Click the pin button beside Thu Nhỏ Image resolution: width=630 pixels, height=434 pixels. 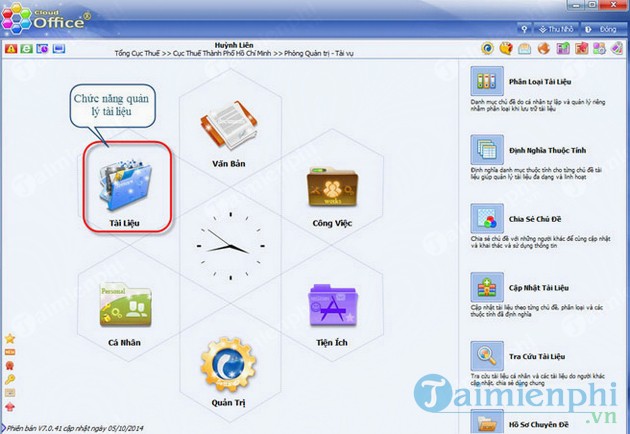pyautogui.click(x=524, y=29)
